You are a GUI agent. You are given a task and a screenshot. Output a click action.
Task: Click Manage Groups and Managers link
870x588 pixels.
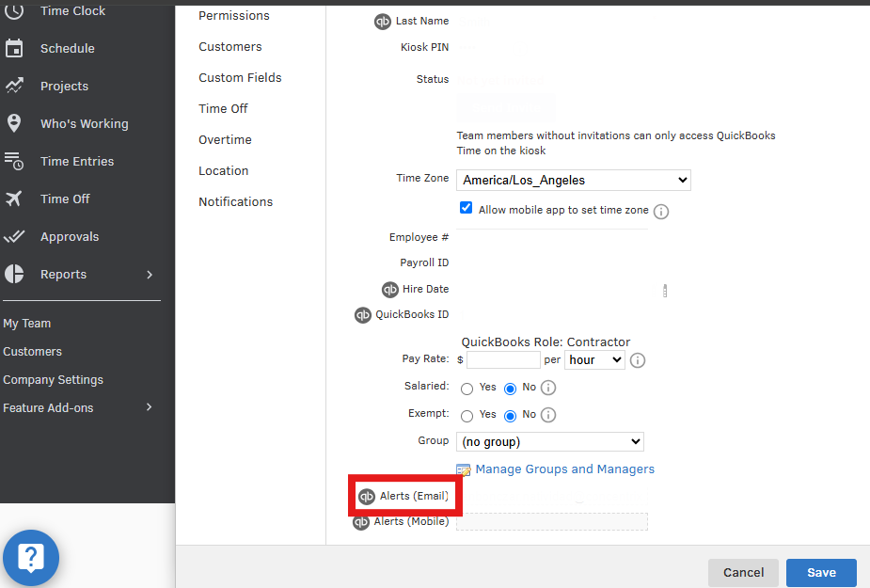coord(565,469)
